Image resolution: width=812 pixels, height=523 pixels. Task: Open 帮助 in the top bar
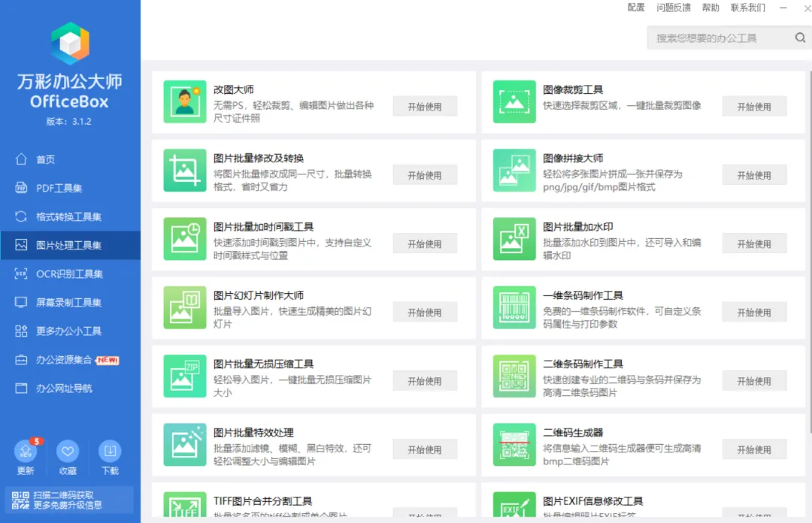[x=710, y=8]
